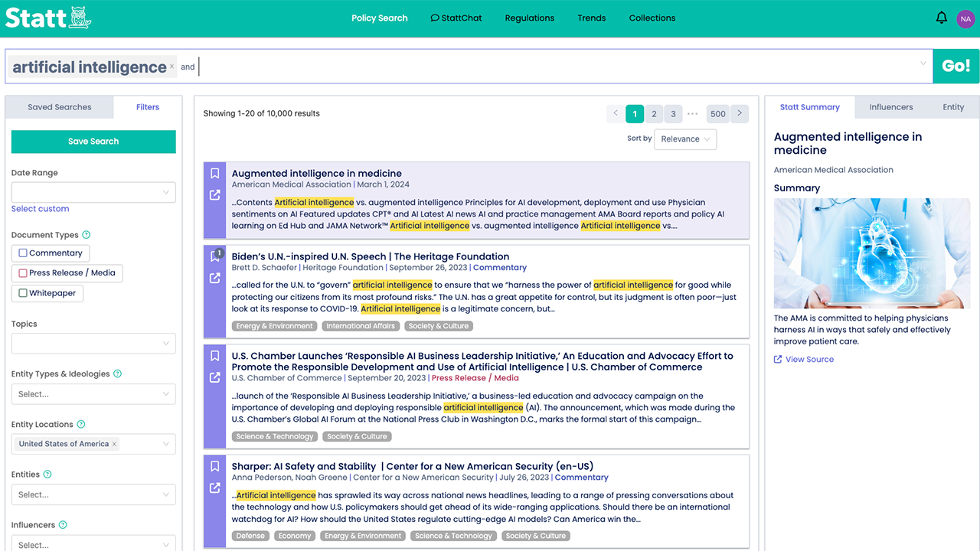Show help for Document Types
The width and height of the screenshot is (980, 551).
(x=87, y=235)
